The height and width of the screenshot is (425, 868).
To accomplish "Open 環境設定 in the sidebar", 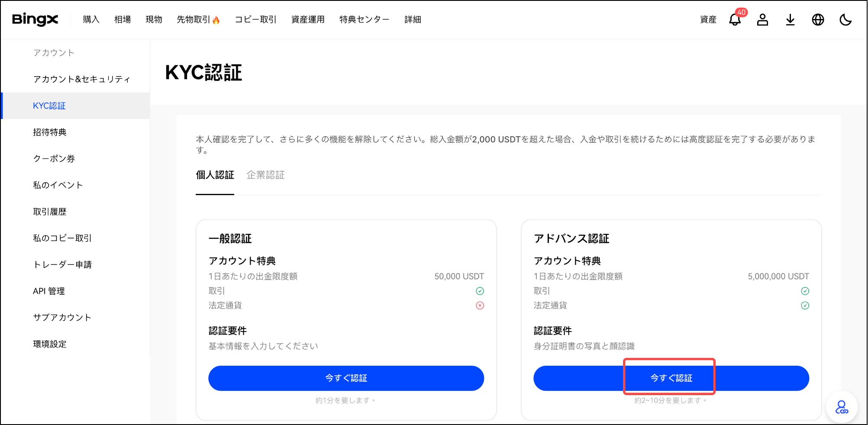I will pyautogui.click(x=50, y=344).
